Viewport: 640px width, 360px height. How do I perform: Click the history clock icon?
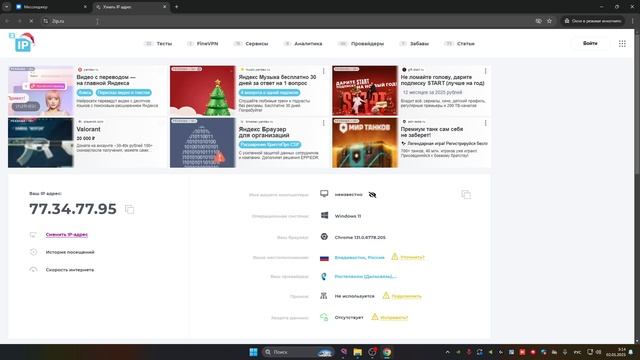coord(33,252)
